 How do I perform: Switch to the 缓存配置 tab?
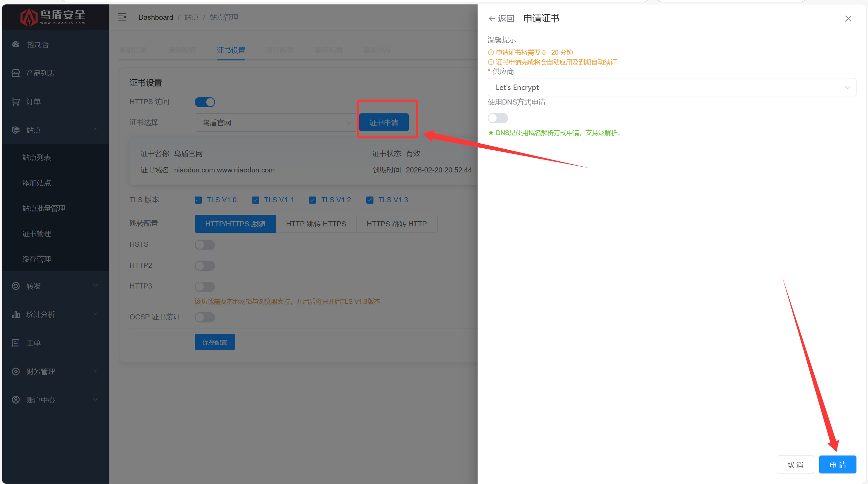[x=280, y=50]
